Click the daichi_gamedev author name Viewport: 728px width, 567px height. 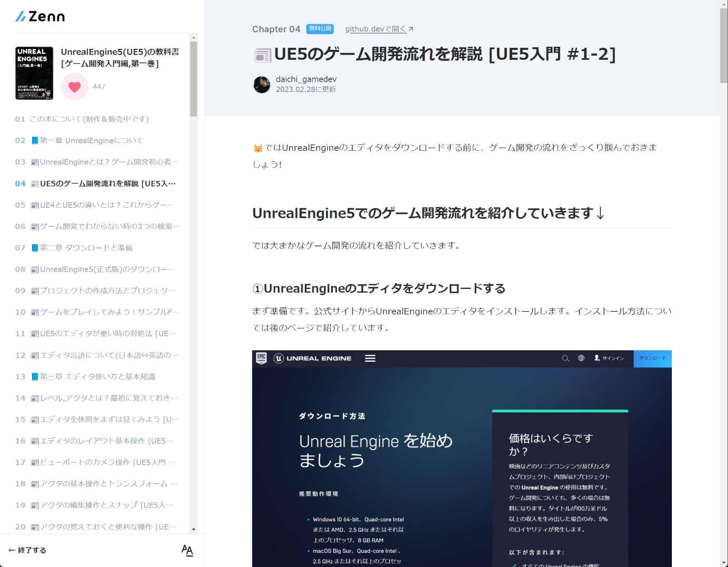(x=306, y=79)
